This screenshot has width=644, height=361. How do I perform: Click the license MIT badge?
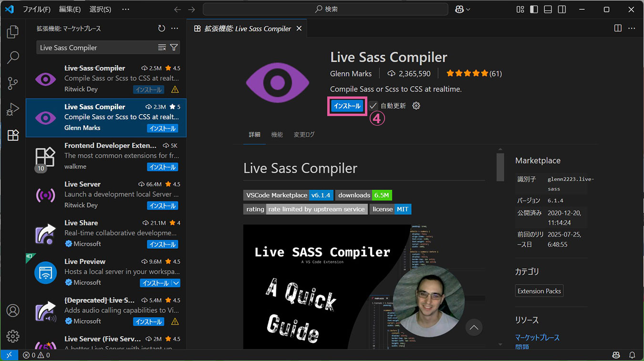(x=390, y=209)
